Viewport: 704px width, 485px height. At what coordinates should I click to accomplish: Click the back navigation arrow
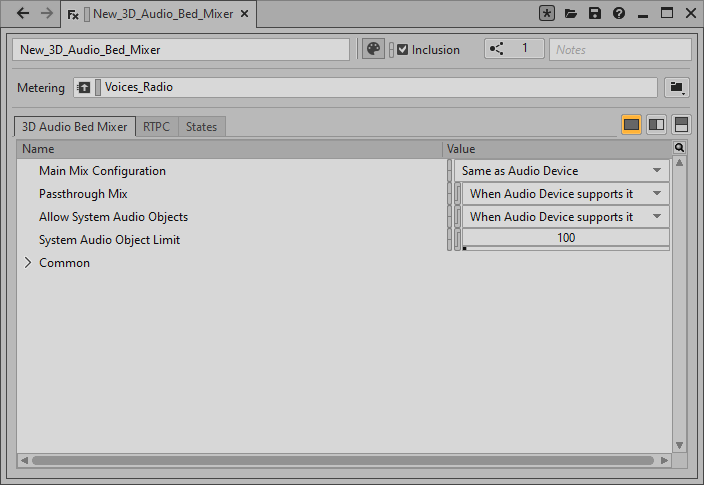pyautogui.click(x=23, y=14)
